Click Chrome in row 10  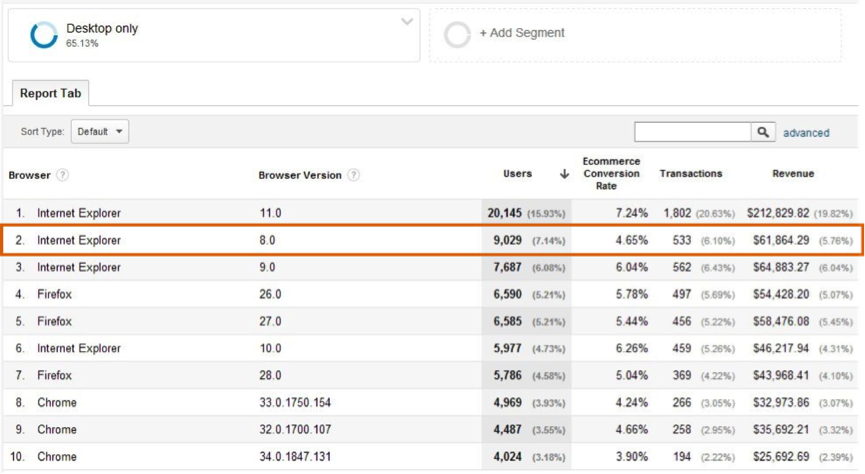click(57, 456)
